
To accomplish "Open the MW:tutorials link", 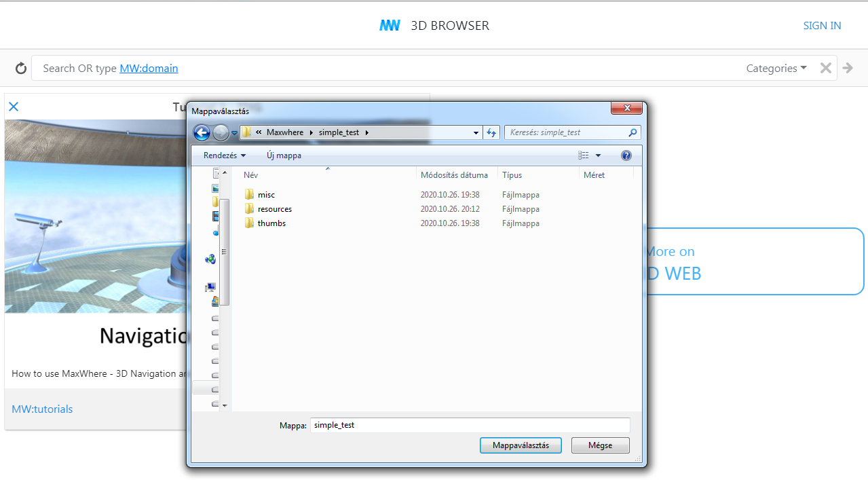I will pyautogui.click(x=42, y=409).
